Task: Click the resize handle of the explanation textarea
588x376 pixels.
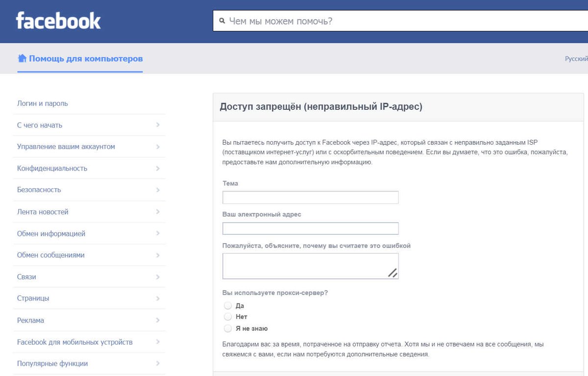Action: tap(392, 273)
